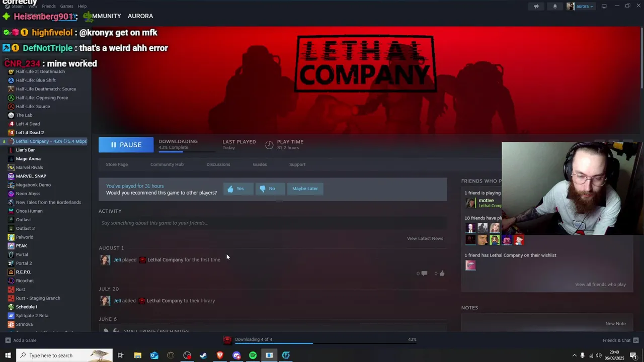Open File Explorer from the taskbar
Image resolution: width=644 pixels, height=362 pixels.
(x=137, y=355)
